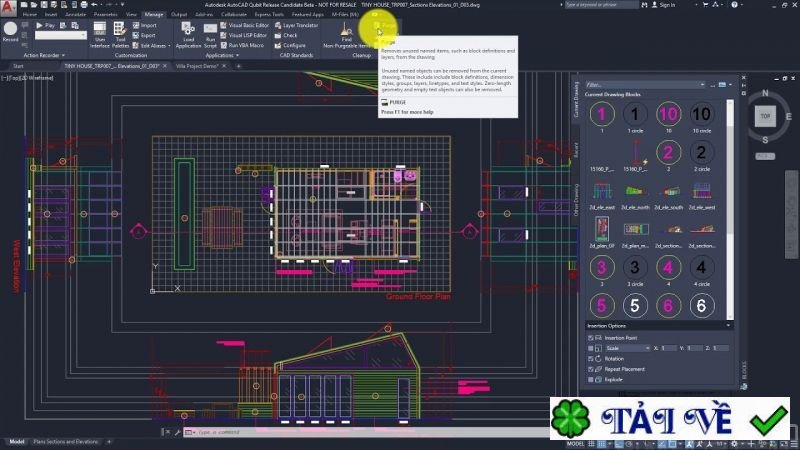Launch Load Application tool
The image size is (800, 450).
(x=188, y=35)
